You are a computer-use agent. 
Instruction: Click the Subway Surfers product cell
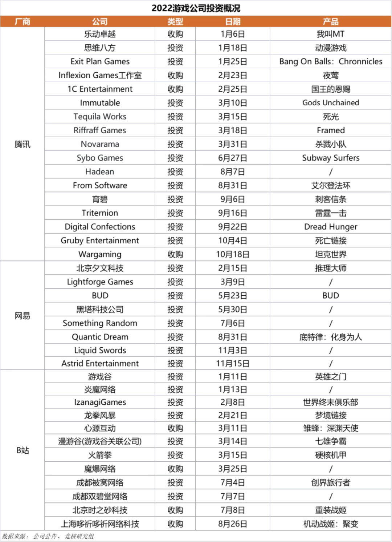(331, 158)
